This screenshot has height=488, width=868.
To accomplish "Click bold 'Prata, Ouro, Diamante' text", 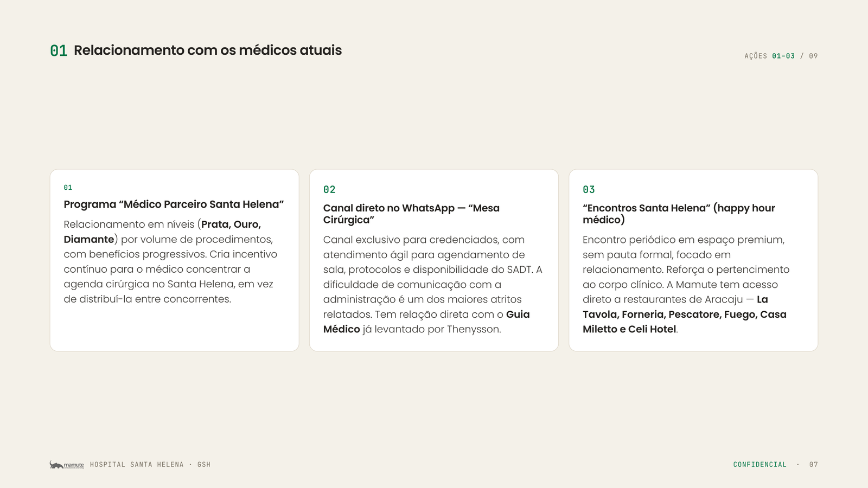I will coord(162,232).
